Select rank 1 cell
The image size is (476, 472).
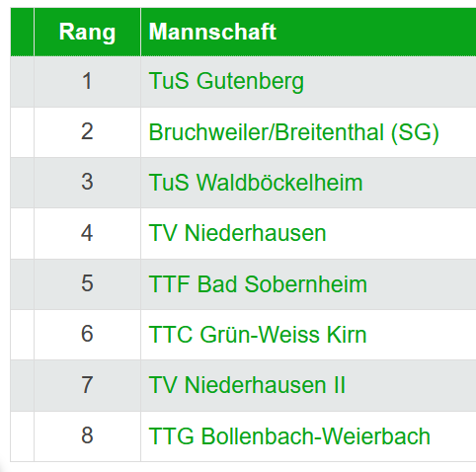[x=87, y=82]
